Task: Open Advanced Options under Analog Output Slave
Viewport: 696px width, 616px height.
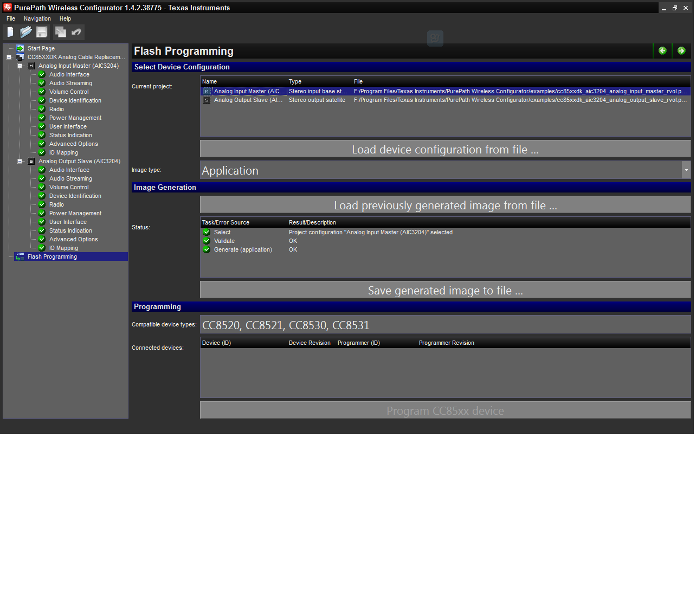Action: click(x=74, y=239)
